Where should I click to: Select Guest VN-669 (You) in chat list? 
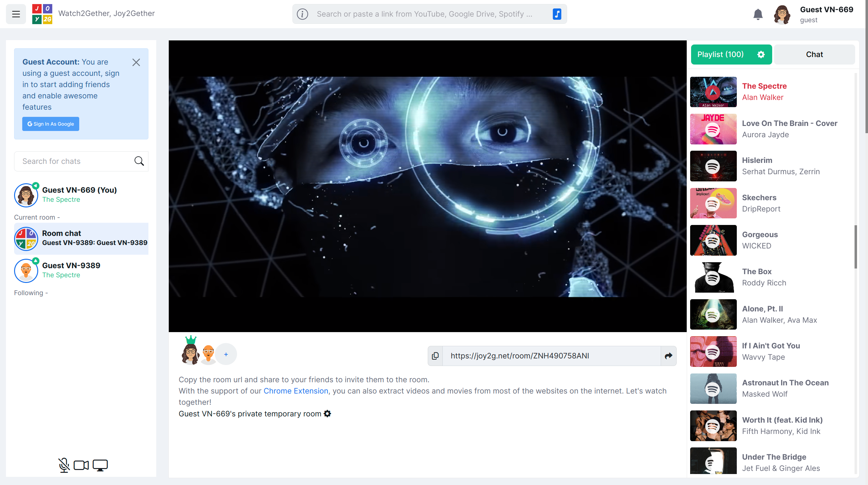coord(81,195)
